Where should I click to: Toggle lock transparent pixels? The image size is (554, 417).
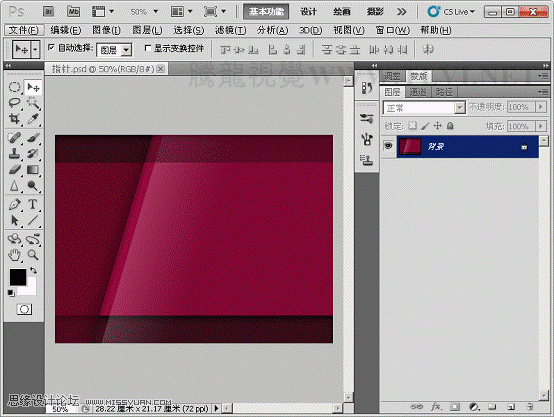tap(412, 125)
